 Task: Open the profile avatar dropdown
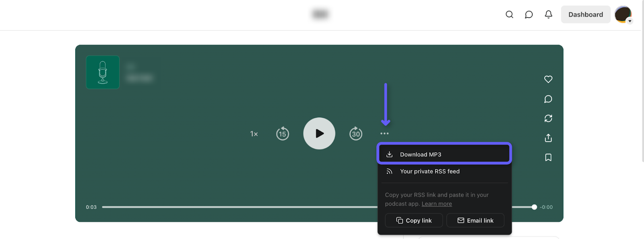click(623, 14)
